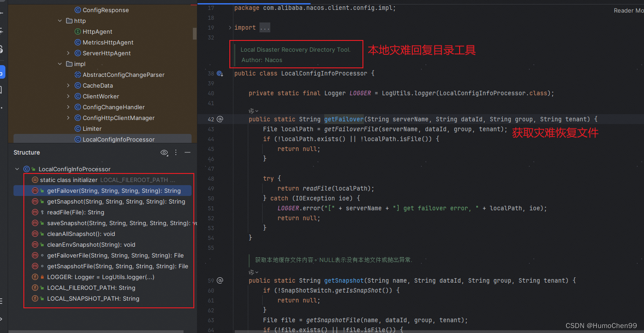Image resolution: width=644 pixels, height=333 pixels.
Task: Click the project tree vertical scrollbar
Action: (x=195, y=34)
